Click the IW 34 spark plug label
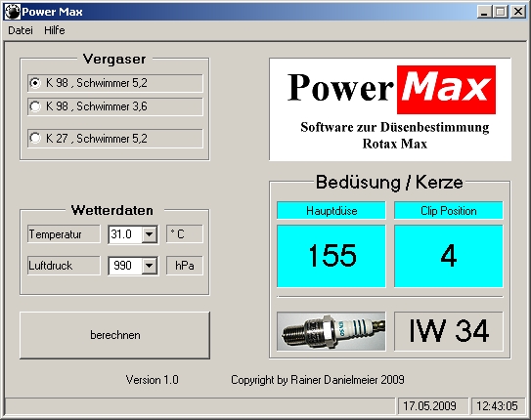The image size is (531, 420). (x=449, y=331)
